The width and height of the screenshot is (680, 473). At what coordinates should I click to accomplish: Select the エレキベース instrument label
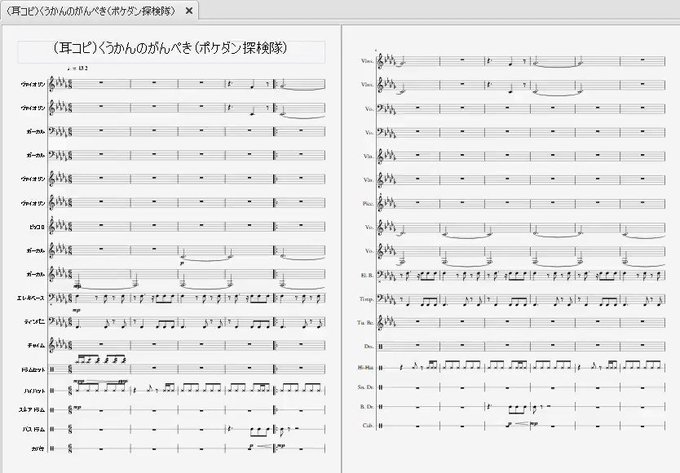(x=30, y=298)
